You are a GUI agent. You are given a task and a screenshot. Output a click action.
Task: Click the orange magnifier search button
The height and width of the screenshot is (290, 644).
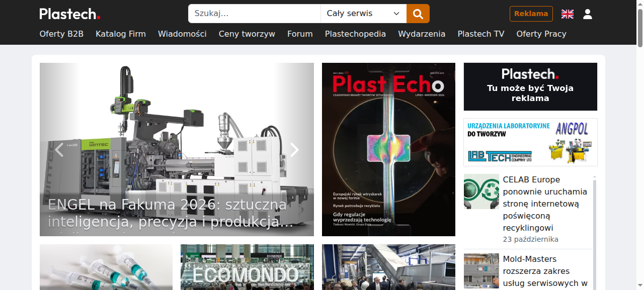point(418,14)
